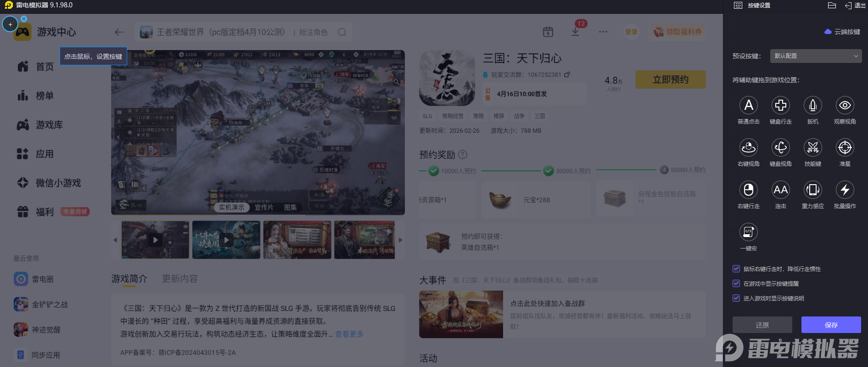Select the 键盘行走 D-pad key icon
The image size is (868, 367).
(x=781, y=105)
